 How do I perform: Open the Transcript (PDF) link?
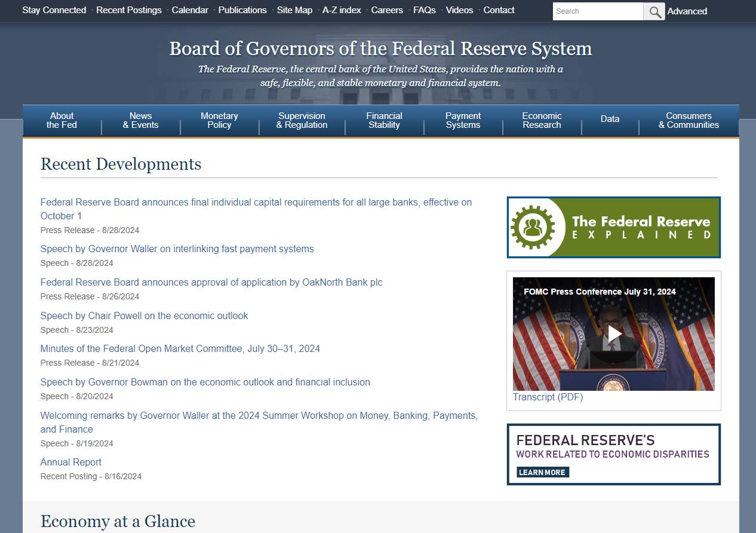tap(548, 397)
